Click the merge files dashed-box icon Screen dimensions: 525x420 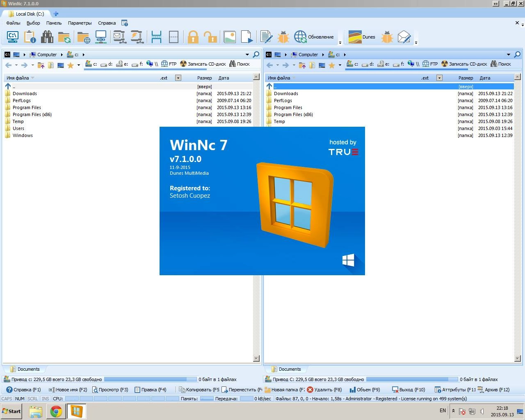click(173, 37)
